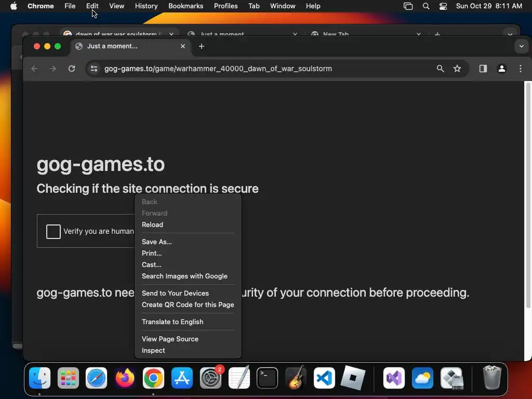The width and height of the screenshot is (532, 399).
Task: Click the back arrow in Chrome toolbar
Action: tap(34, 69)
